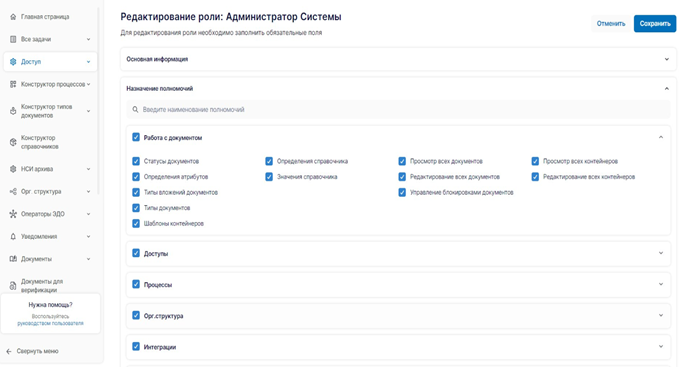Uncheck Статусы документов
The width and height of the screenshot is (680, 367).
pos(136,161)
